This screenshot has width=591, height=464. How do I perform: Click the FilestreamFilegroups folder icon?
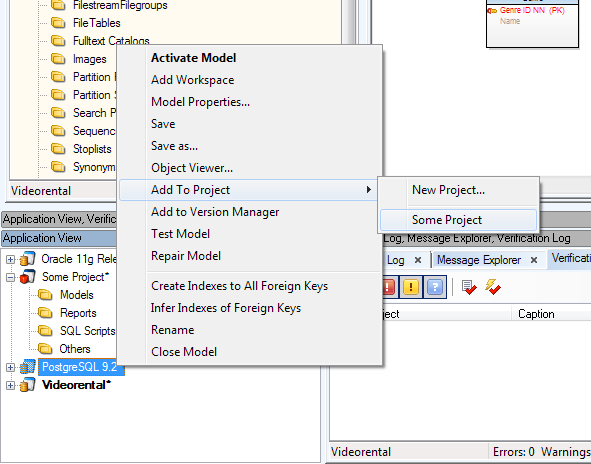pos(58,5)
